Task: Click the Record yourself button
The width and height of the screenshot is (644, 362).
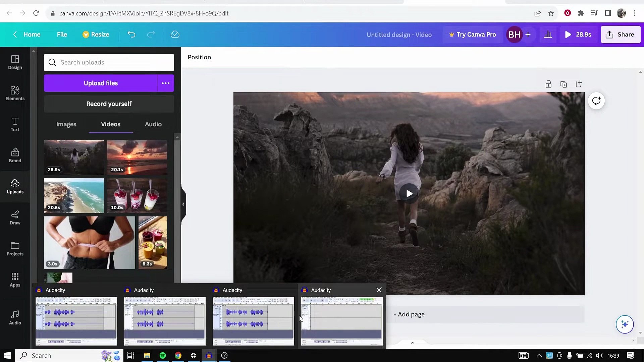Action: tap(109, 104)
